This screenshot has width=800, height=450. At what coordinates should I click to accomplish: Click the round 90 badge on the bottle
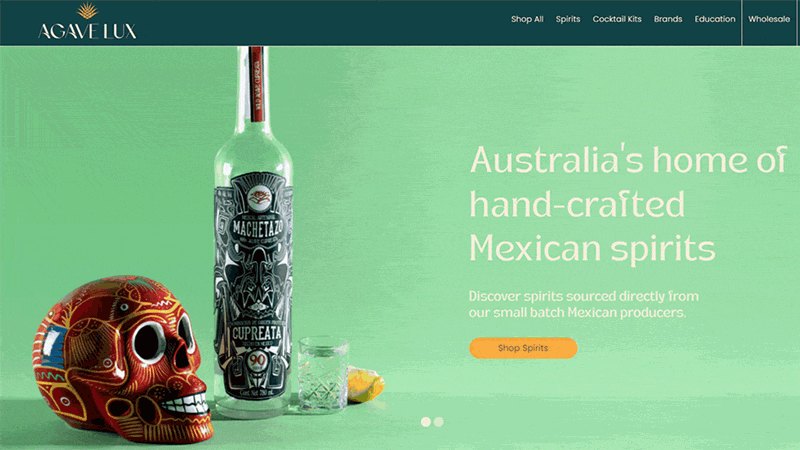tap(257, 361)
